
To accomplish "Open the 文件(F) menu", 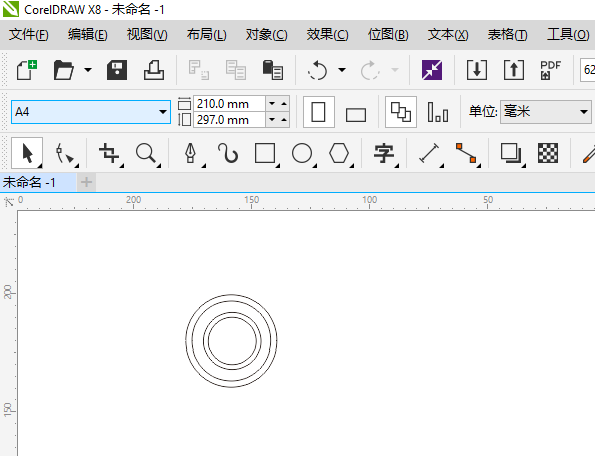I will pos(28,35).
